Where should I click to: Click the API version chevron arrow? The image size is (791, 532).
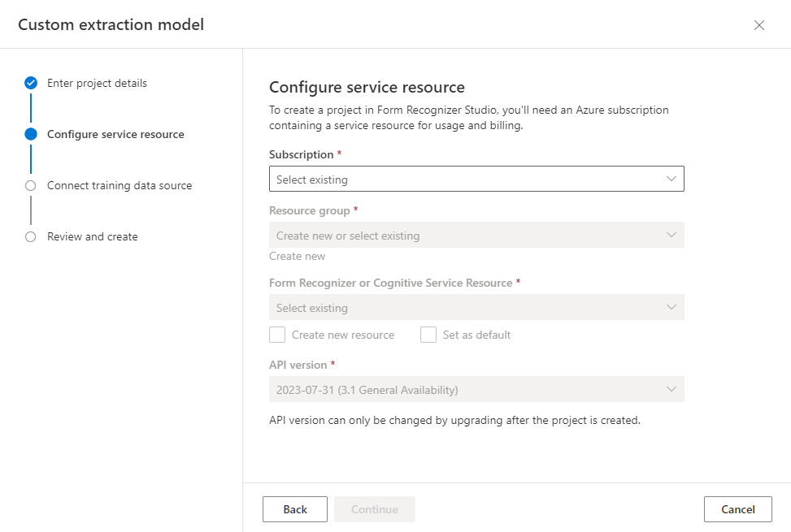click(x=671, y=389)
